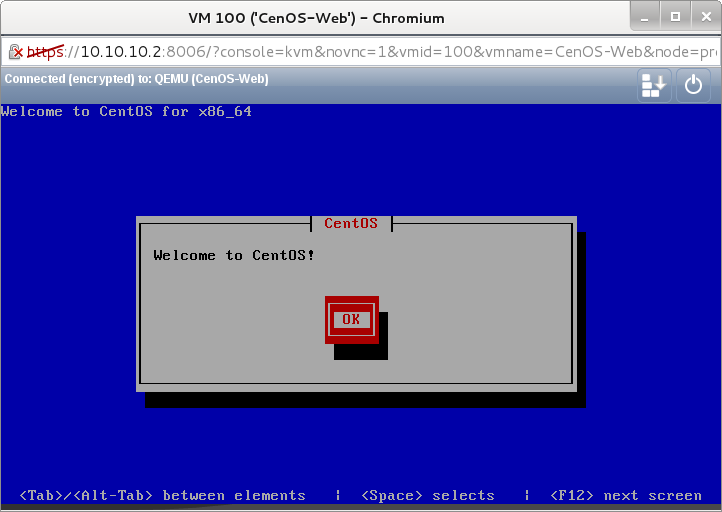This screenshot has height=512, width=722.
Task: Minimize the Chromium window
Action: 645,17
